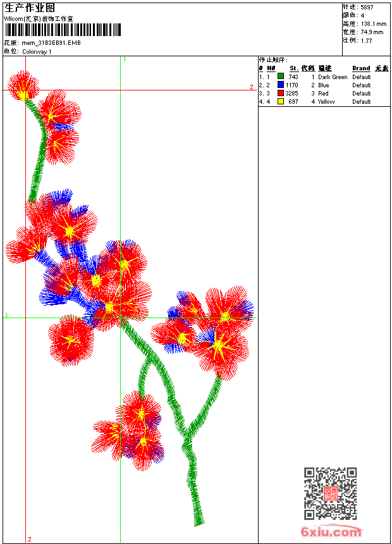The height and width of the screenshot is (544, 392).
Task: Click the Yellow thread color swatch
Action: [x=281, y=101]
